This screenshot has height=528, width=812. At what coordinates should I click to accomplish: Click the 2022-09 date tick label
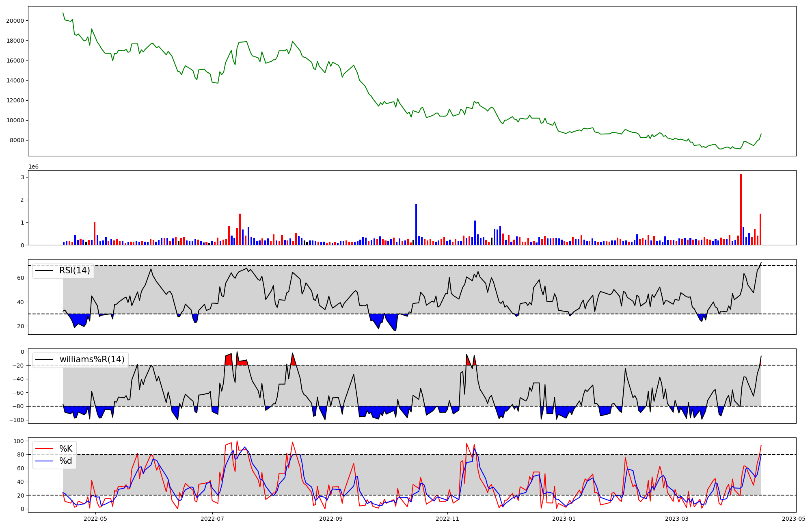click(331, 519)
